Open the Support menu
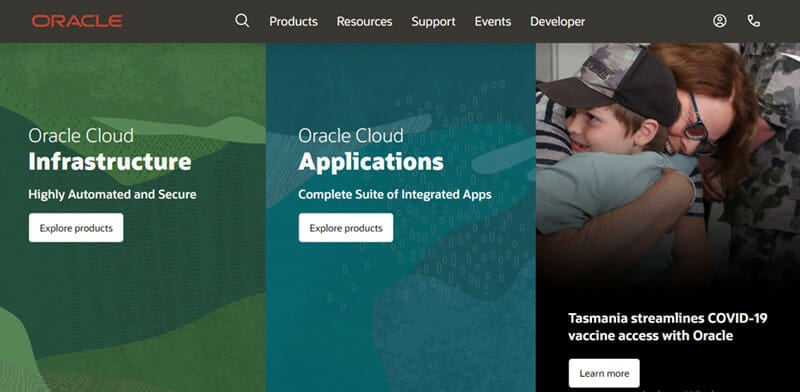The width and height of the screenshot is (800, 392). [433, 21]
